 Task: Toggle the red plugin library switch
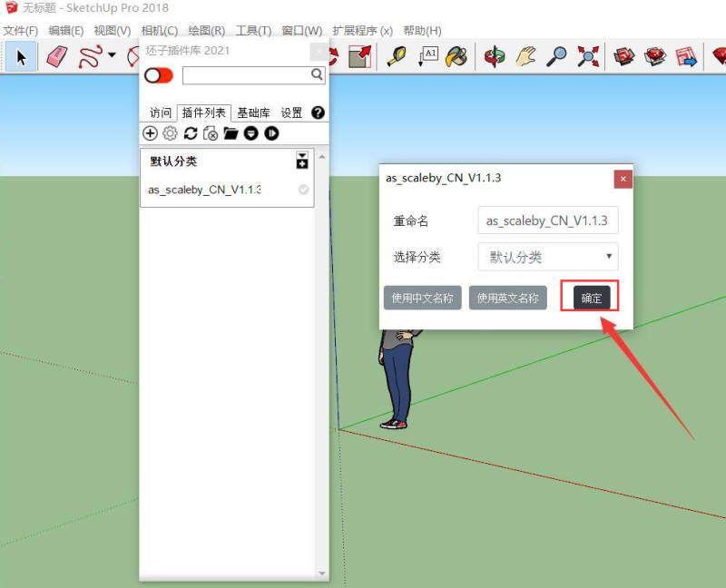(157, 75)
